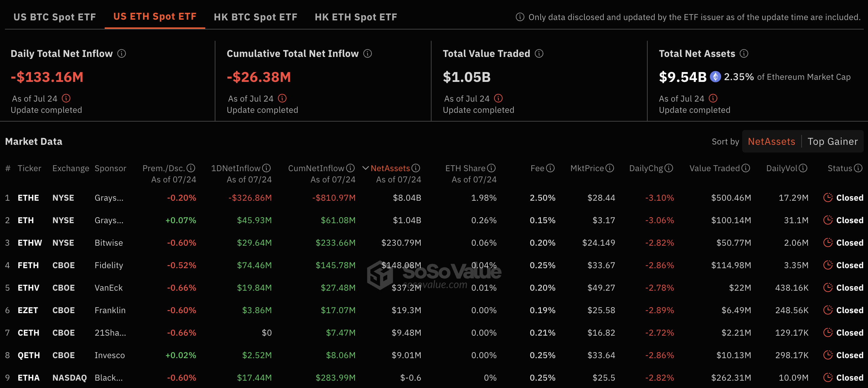Click clock status icon in ETHE row
The width and height of the screenshot is (868, 388).
pyautogui.click(x=828, y=198)
